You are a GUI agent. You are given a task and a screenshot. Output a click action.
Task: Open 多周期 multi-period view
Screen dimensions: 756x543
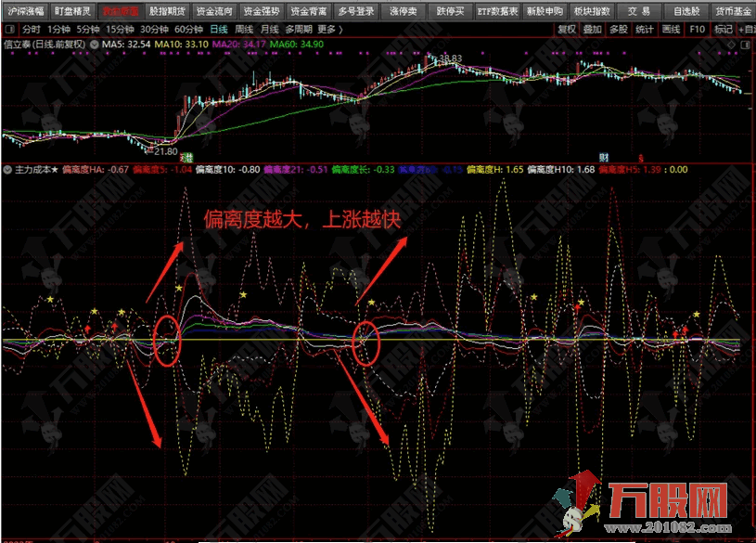299,30
